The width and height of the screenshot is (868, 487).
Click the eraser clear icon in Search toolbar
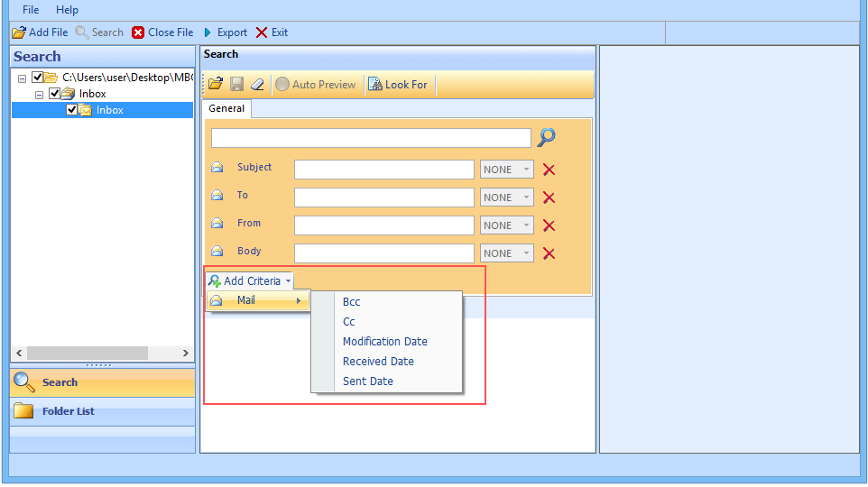(x=257, y=85)
